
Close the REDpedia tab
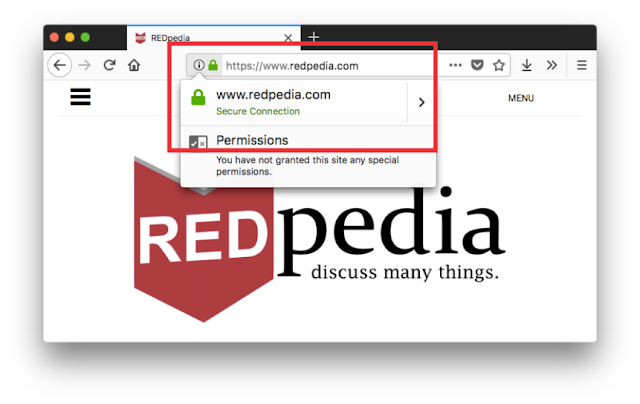(288, 38)
